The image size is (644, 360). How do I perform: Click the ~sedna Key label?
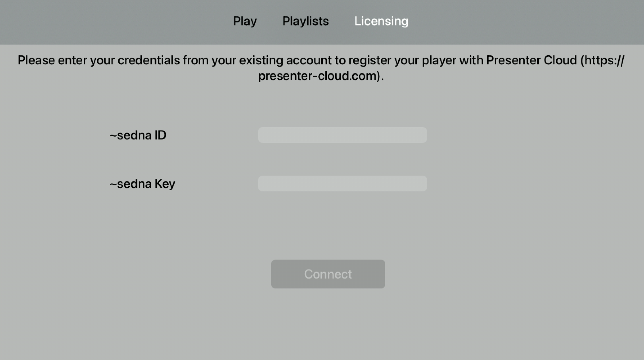pyautogui.click(x=142, y=184)
